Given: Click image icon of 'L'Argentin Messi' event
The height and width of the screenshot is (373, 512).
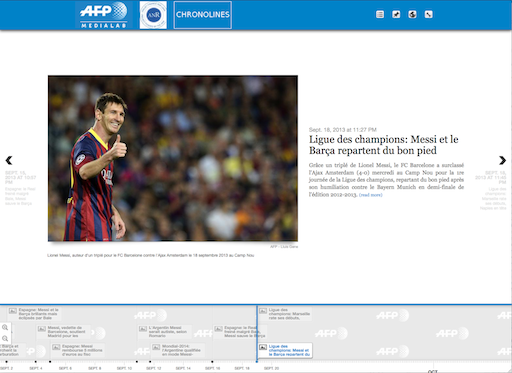Looking at the screenshot, I should (x=143, y=329).
